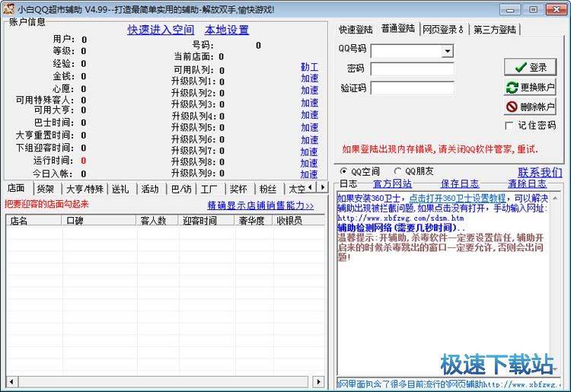Enable the 记住密码 remember password checkbox
571x392 pixels.
(509, 126)
